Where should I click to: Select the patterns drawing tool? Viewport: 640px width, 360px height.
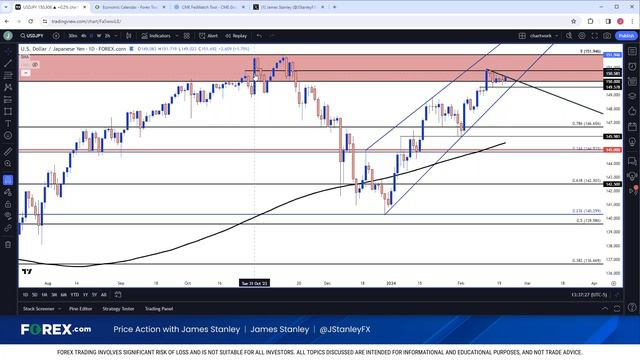coord(8,87)
